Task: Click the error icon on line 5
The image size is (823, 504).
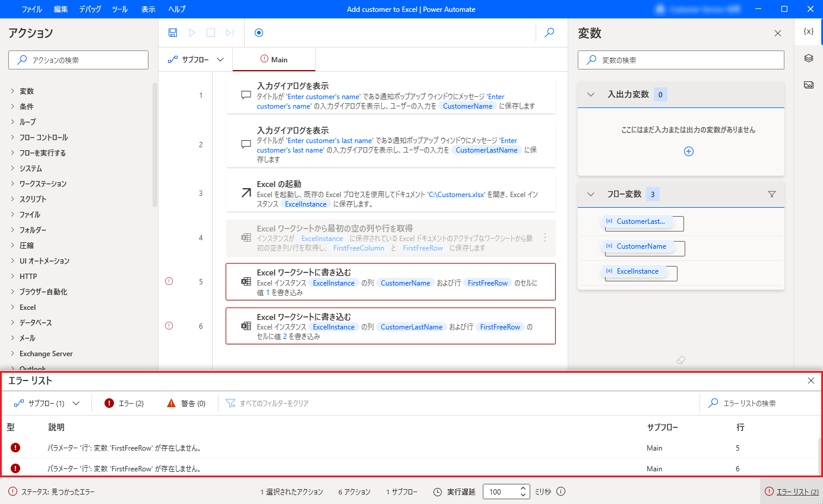Action: (169, 281)
